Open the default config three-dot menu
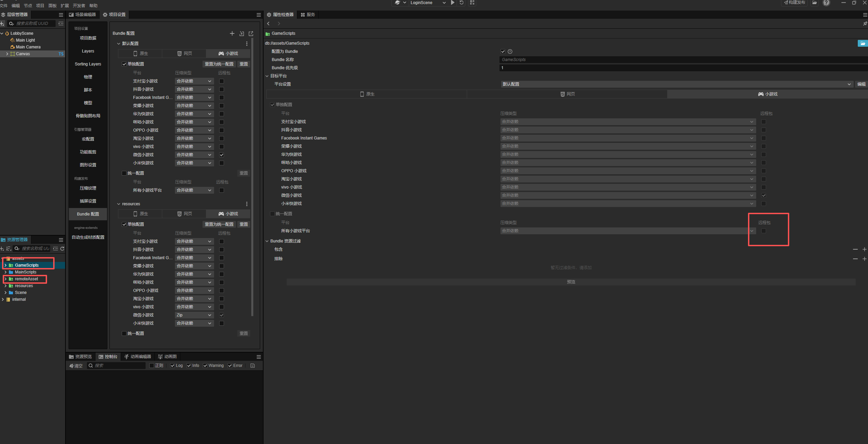This screenshot has height=444, width=868. pyautogui.click(x=247, y=44)
